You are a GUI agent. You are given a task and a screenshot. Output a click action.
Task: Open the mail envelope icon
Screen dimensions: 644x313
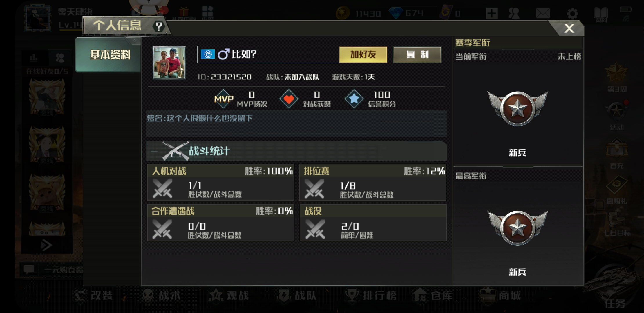542,13
